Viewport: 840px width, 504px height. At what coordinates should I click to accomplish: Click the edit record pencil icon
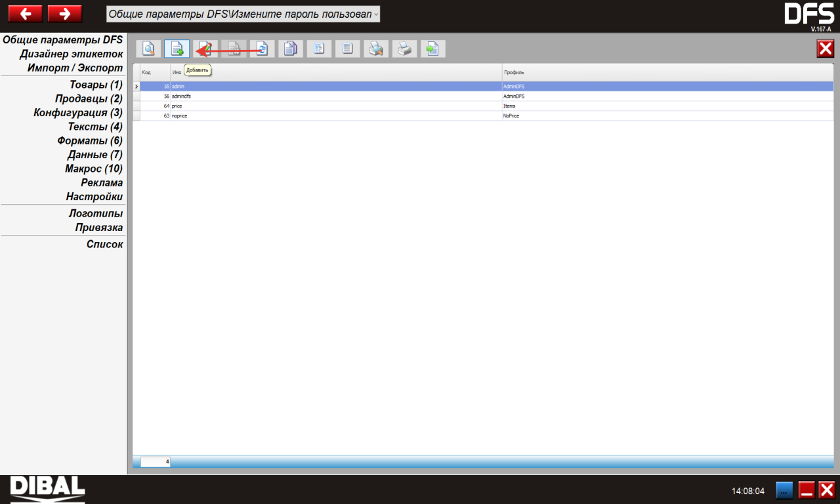point(205,49)
